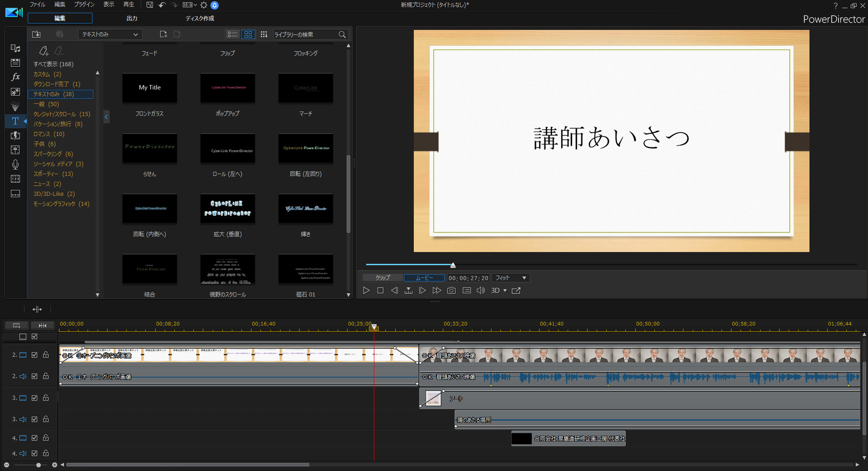Take a snapshot with the camera icon

[x=451, y=291]
